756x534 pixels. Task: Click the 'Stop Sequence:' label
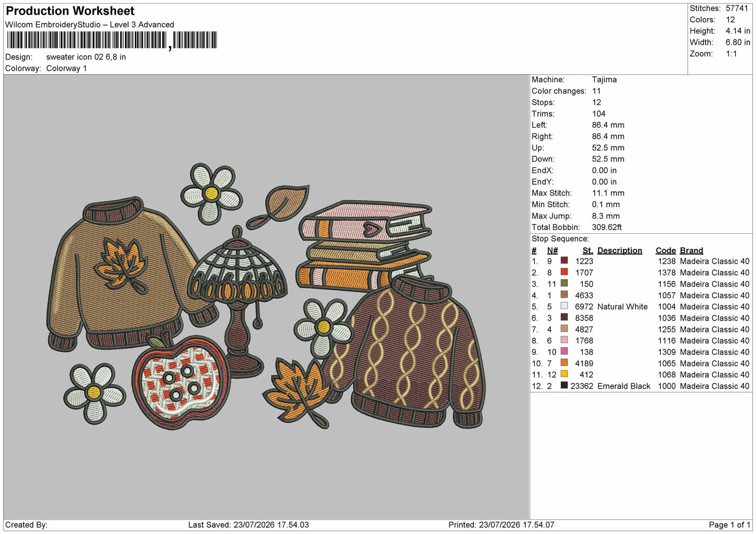(560, 238)
